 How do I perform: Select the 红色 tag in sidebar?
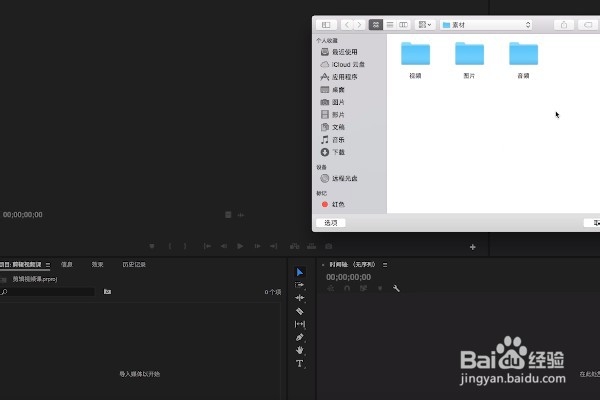(333, 204)
